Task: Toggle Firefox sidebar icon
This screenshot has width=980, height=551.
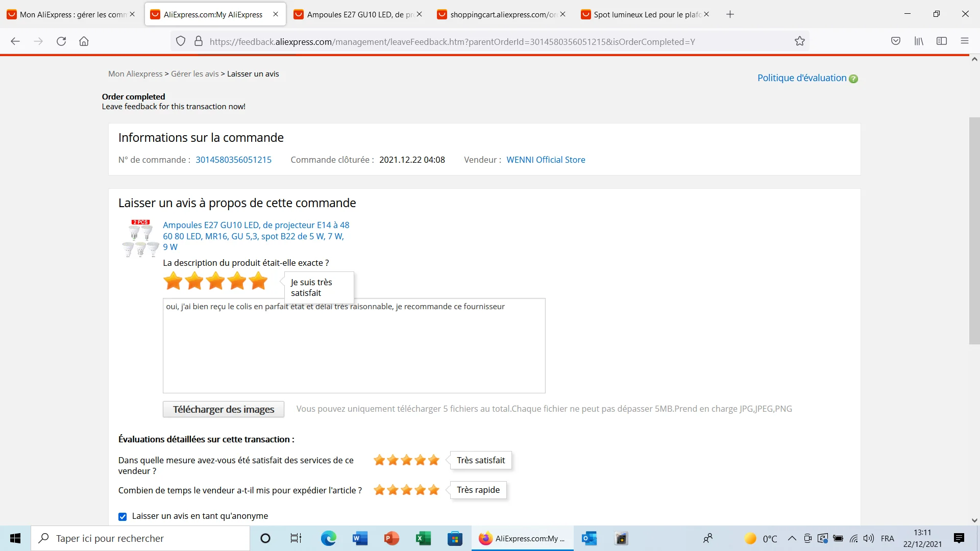Action: point(942,41)
